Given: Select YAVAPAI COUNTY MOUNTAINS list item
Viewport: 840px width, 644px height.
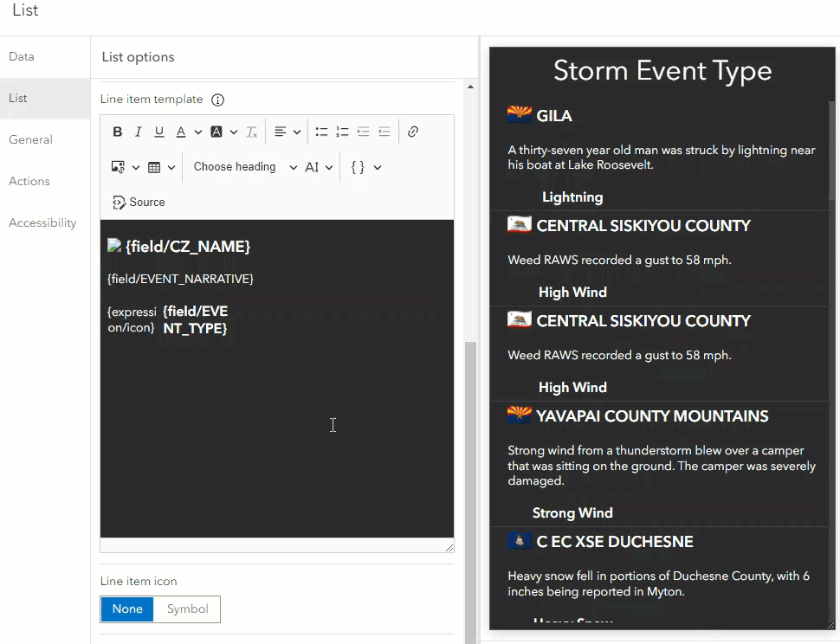Looking at the screenshot, I should 659,464.
